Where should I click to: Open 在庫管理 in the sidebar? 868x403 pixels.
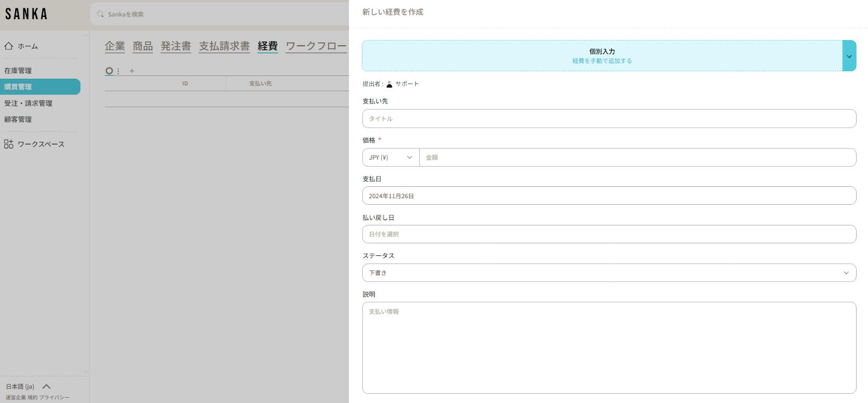pos(18,71)
